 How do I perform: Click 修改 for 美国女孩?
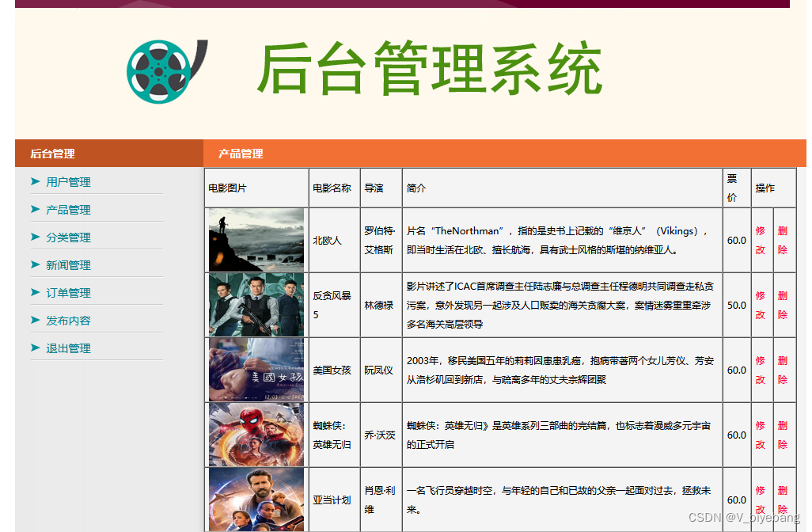click(x=759, y=370)
